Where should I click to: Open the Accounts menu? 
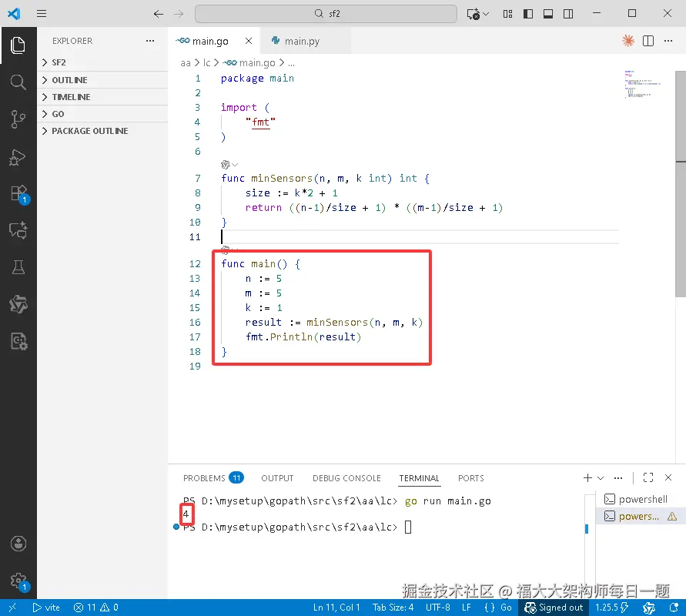pos(18,544)
